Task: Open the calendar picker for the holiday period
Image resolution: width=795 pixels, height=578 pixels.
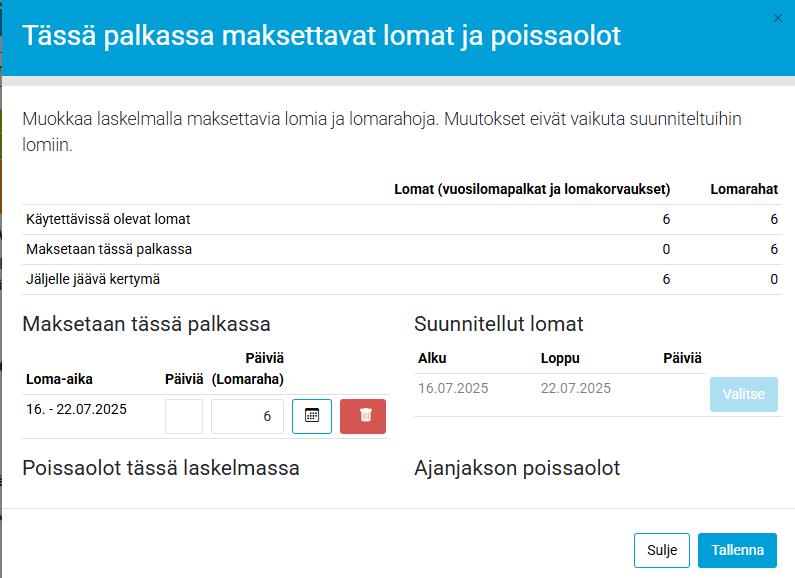Action: coord(311,416)
